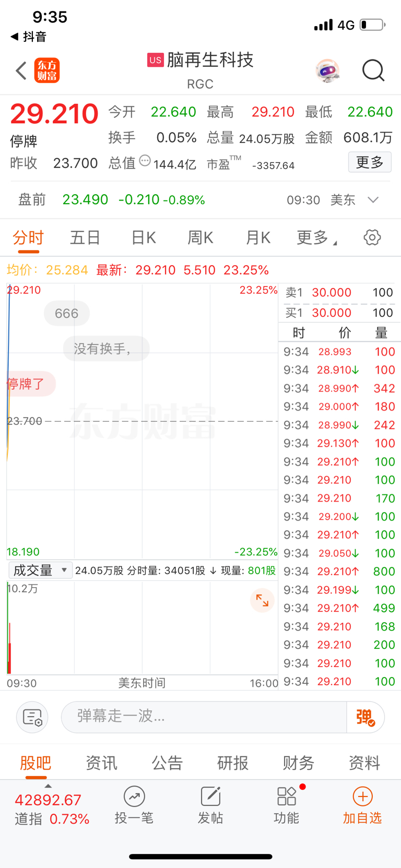Tap the 总值 info bubble icon
401x868 pixels.
click(x=145, y=161)
